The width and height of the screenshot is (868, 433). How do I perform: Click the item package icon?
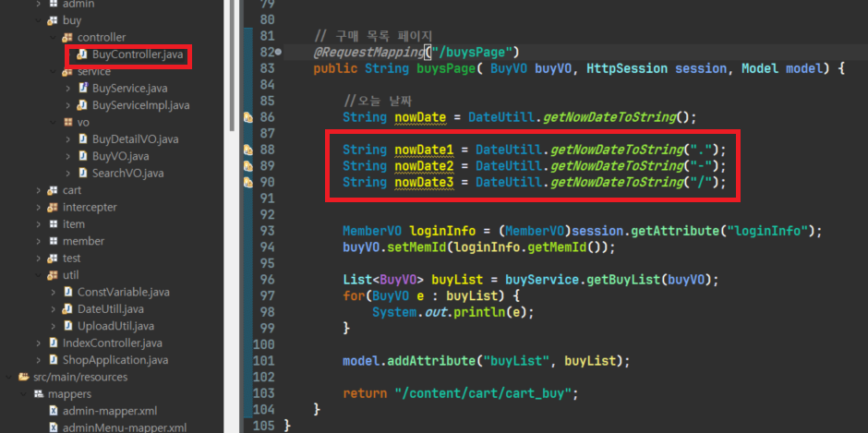(x=54, y=224)
